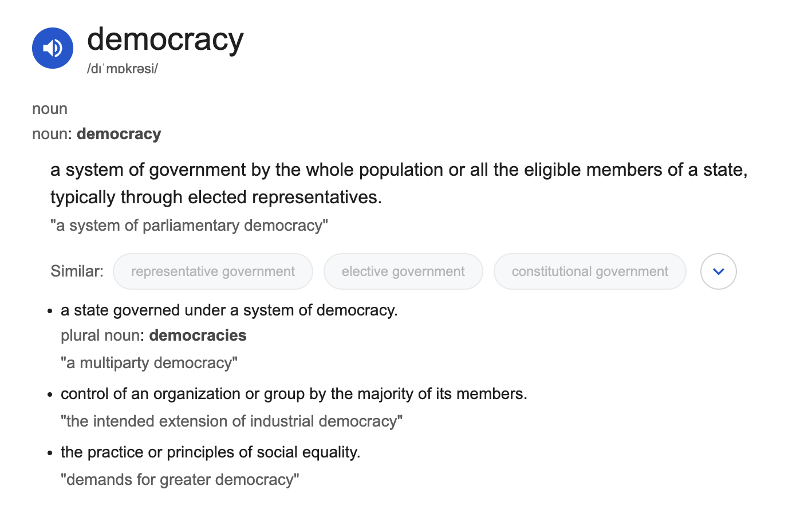Click the bold "democracy" after "noun:"
Viewport: 812px width, 513px height.
tap(119, 134)
